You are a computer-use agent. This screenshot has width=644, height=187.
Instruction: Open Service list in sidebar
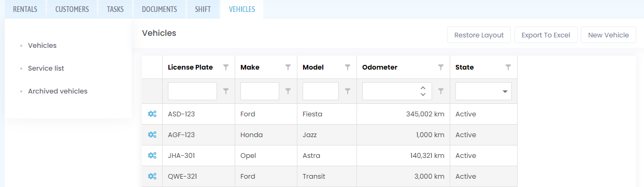pyautogui.click(x=46, y=68)
